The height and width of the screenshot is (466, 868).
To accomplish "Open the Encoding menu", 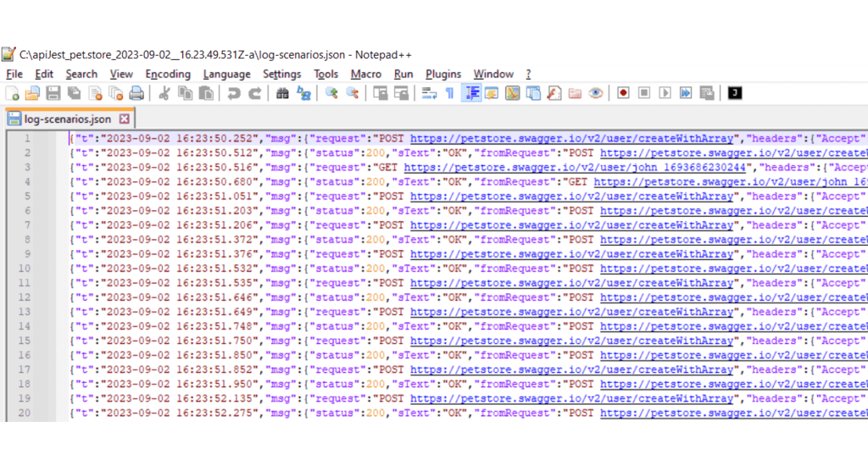I will click(168, 75).
